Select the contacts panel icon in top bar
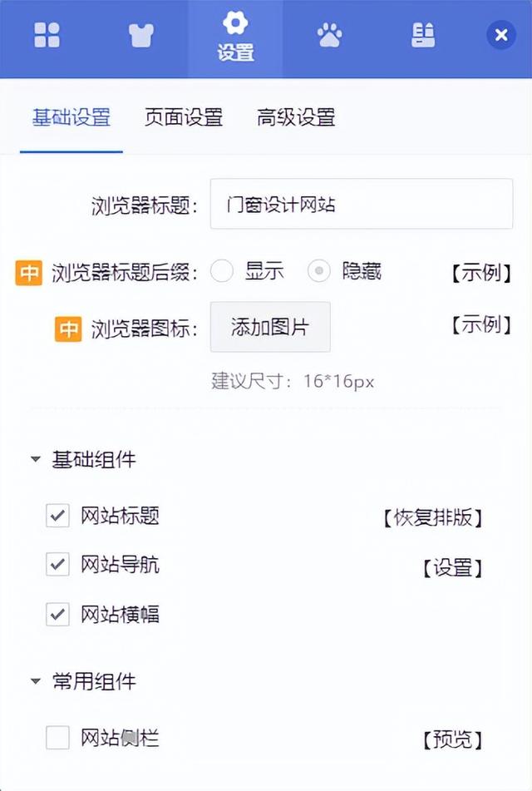The width and height of the screenshot is (532, 791). pos(423,35)
